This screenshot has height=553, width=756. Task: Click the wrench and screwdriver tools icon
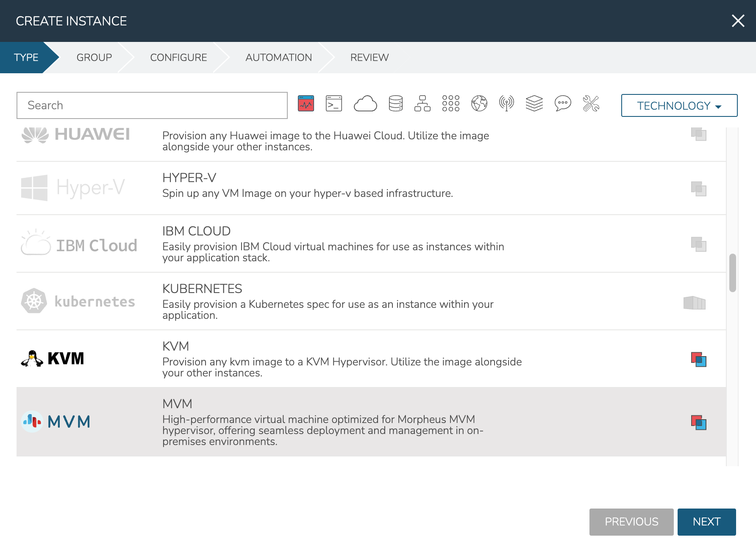click(x=591, y=104)
